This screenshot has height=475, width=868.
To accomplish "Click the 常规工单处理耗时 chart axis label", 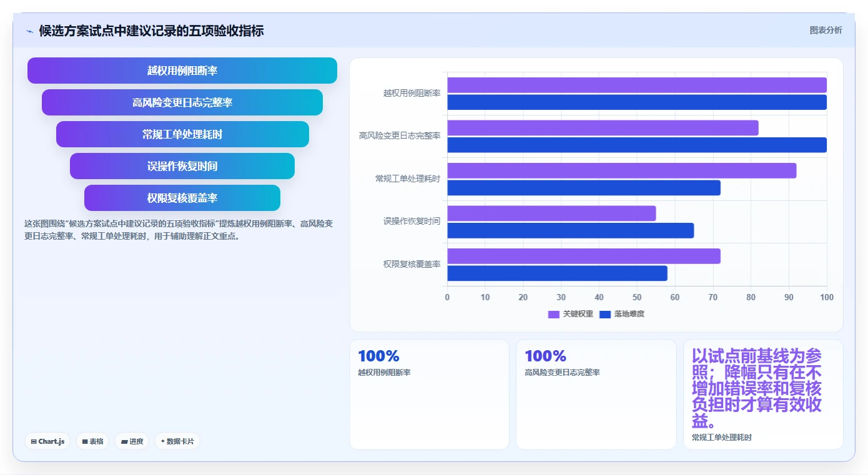I will point(408,179).
